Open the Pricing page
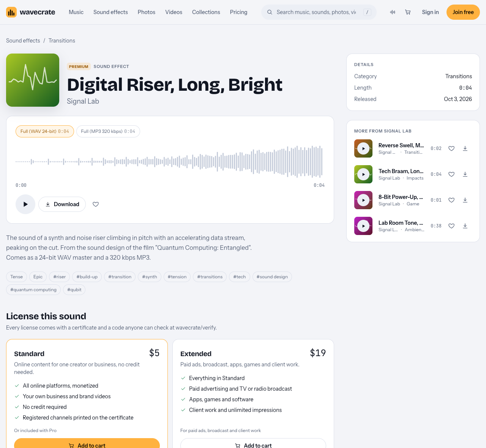 [x=238, y=12]
